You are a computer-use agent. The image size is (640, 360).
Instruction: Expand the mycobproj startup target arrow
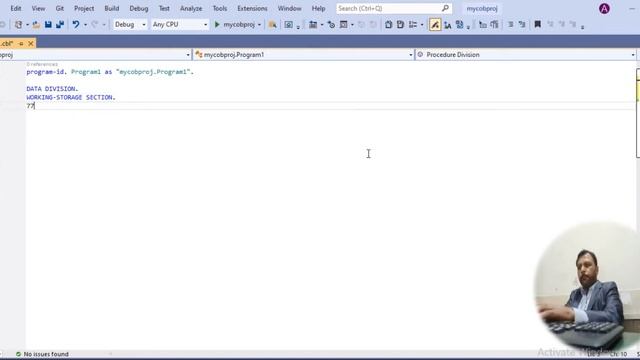tap(259, 25)
